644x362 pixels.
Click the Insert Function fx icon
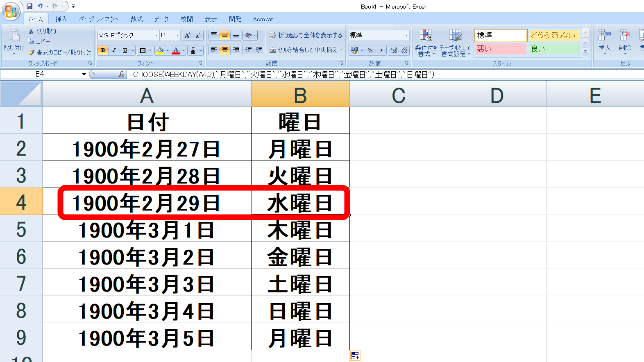(121, 74)
